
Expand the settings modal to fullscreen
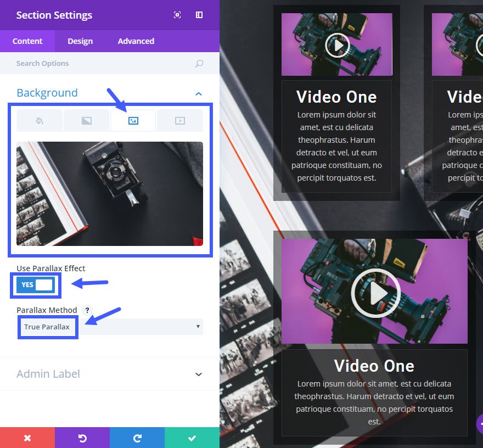point(177,15)
